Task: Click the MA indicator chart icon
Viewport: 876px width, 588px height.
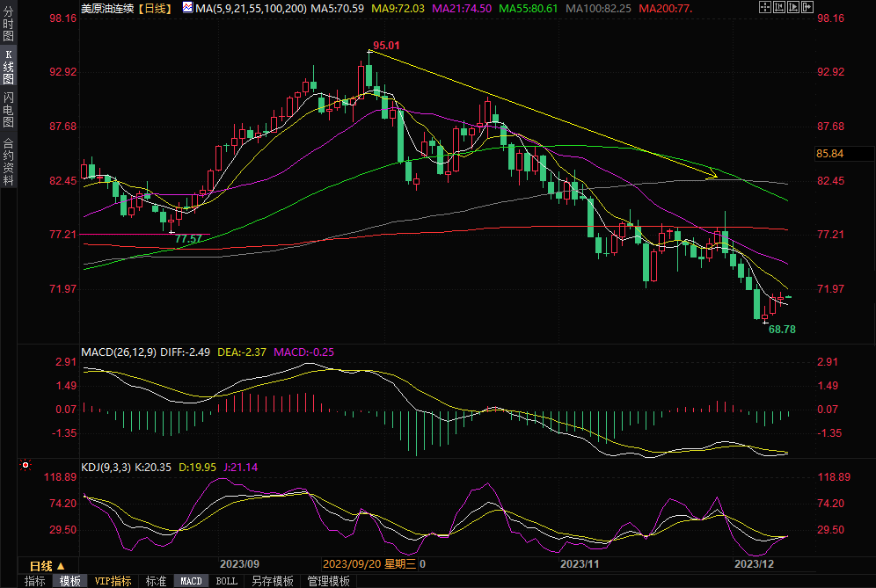Action: click(x=188, y=7)
